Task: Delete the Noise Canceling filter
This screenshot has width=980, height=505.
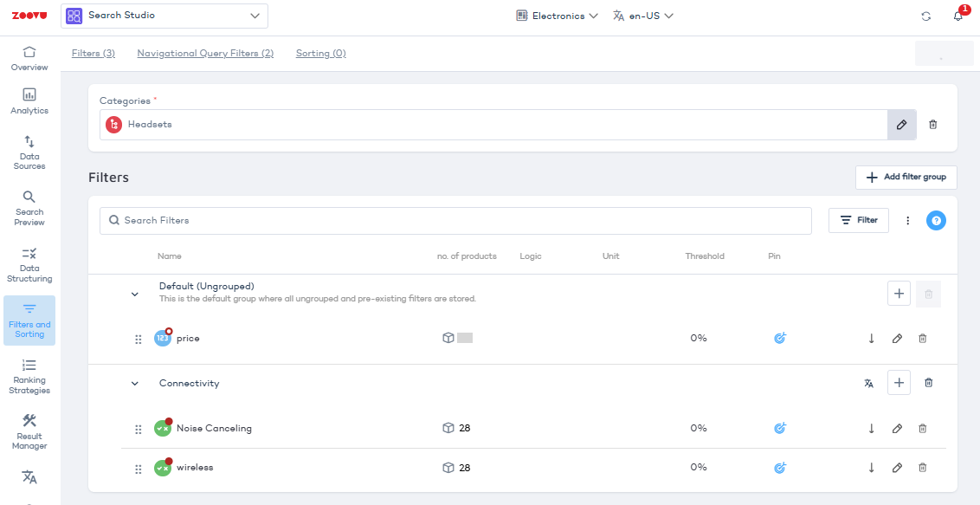Action: coord(922,428)
